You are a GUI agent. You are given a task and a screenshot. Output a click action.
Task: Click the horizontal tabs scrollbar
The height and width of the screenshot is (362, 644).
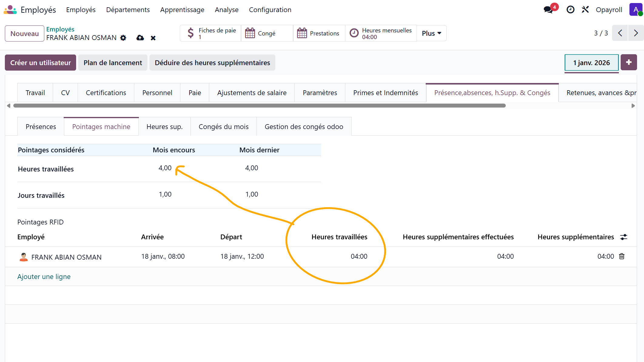[x=259, y=106]
